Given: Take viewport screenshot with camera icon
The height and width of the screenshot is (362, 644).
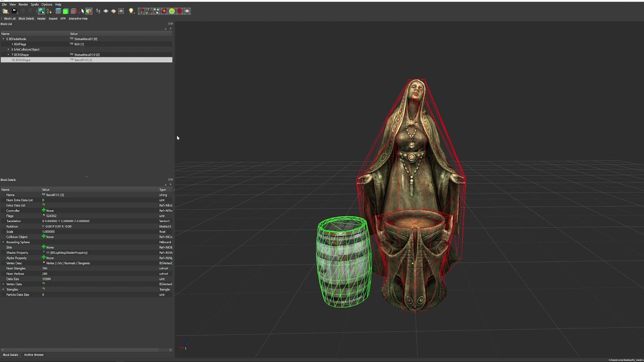Looking at the screenshot, I should [x=121, y=11].
